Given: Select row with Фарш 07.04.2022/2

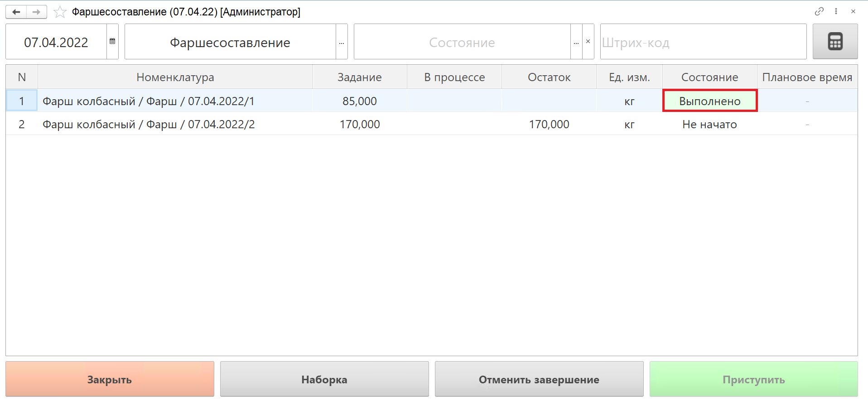Looking at the screenshot, I should (149, 125).
